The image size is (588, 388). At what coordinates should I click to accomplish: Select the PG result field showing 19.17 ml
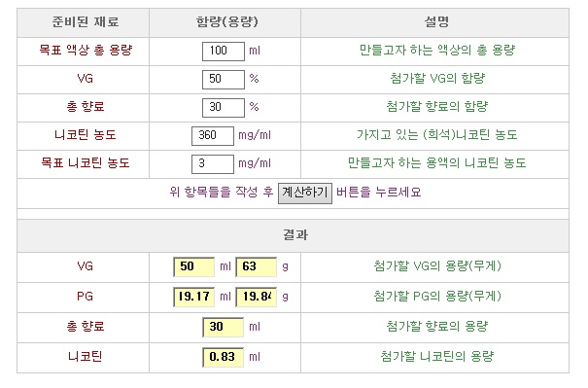pyautogui.click(x=193, y=297)
